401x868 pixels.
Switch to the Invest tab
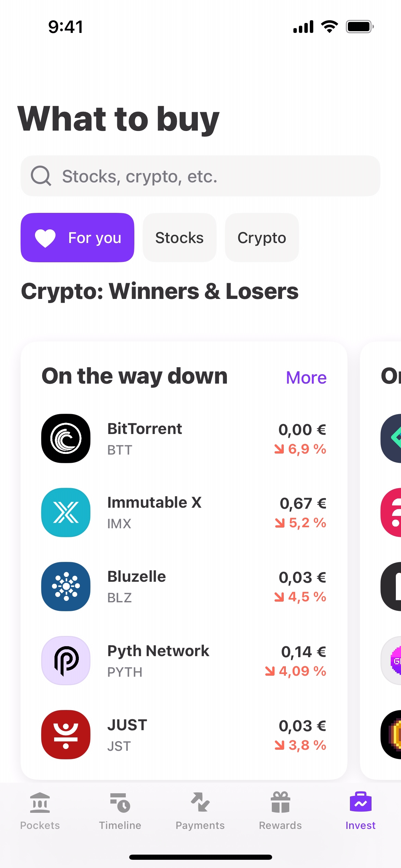(x=361, y=810)
